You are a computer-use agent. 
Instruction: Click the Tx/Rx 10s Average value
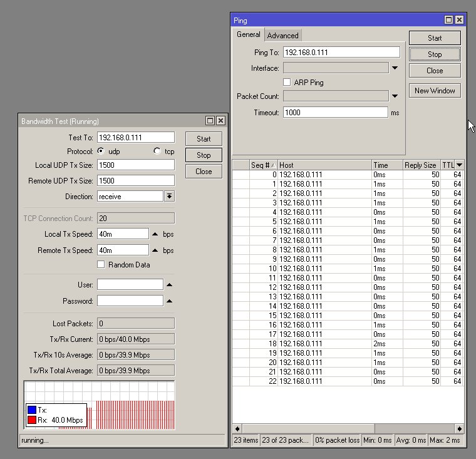coord(136,354)
